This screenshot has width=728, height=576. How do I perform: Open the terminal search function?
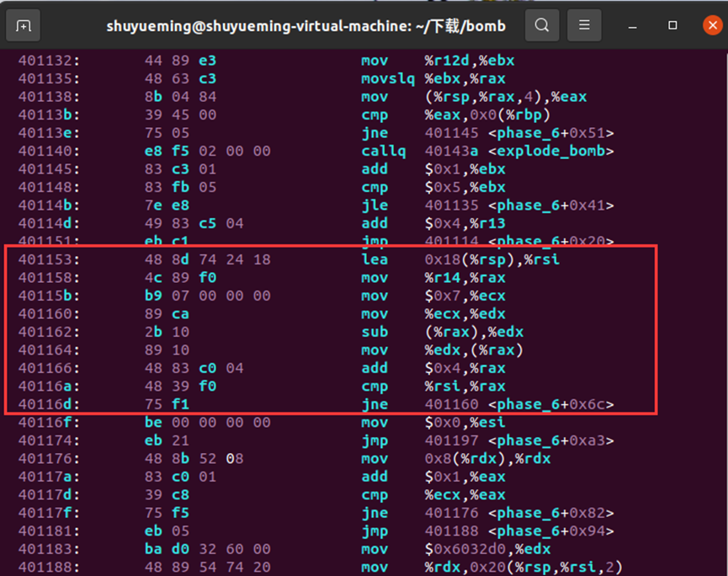point(541,25)
